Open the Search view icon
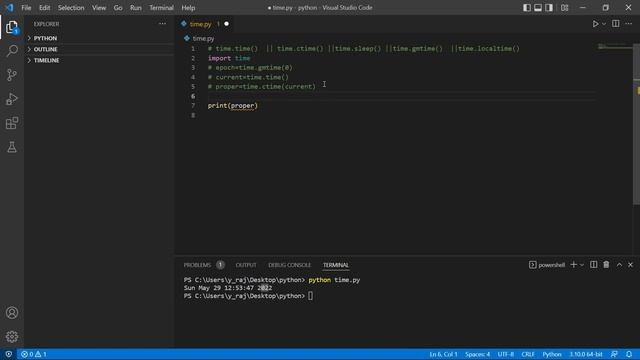The width and height of the screenshot is (640, 360). pyautogui.click(x=12, y=51)
